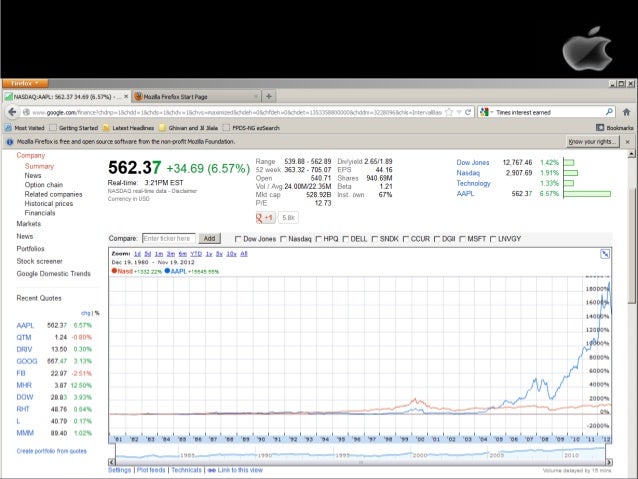Open Financials page
Screen dimensions: 638x479
click(x=40, y=213)
